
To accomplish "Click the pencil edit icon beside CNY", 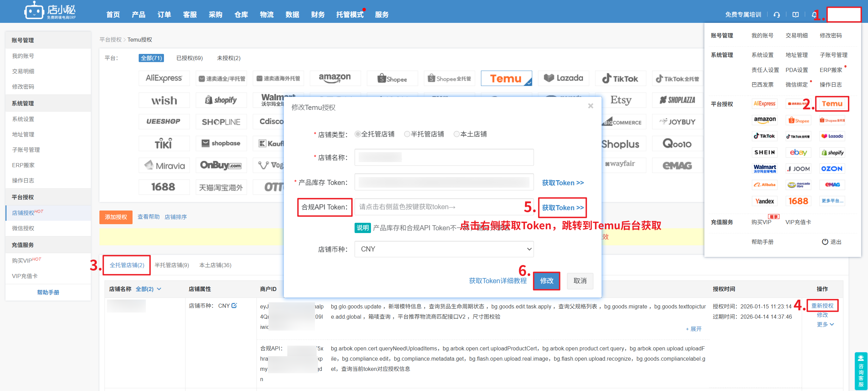I will coord(234,306).
